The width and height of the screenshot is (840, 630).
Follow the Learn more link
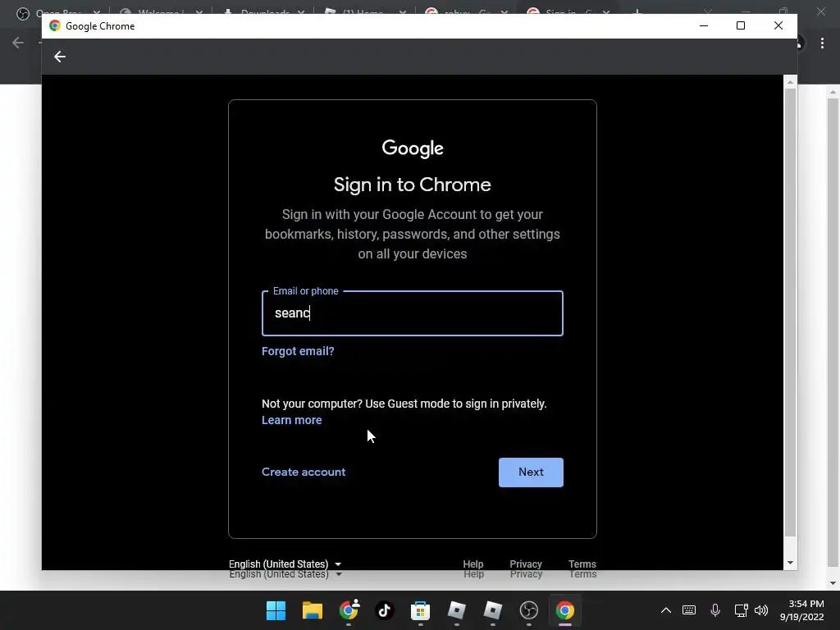(291, 421)
